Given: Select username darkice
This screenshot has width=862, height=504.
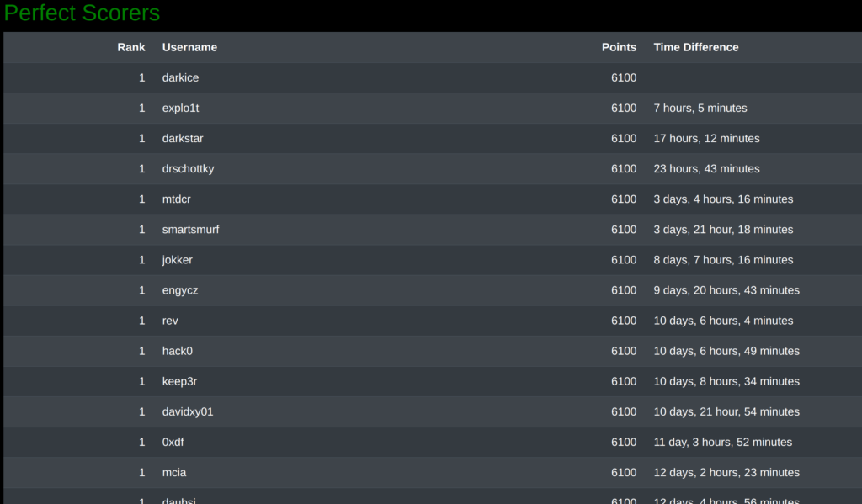Looking at the screenshot, I should tap(180, 77).
